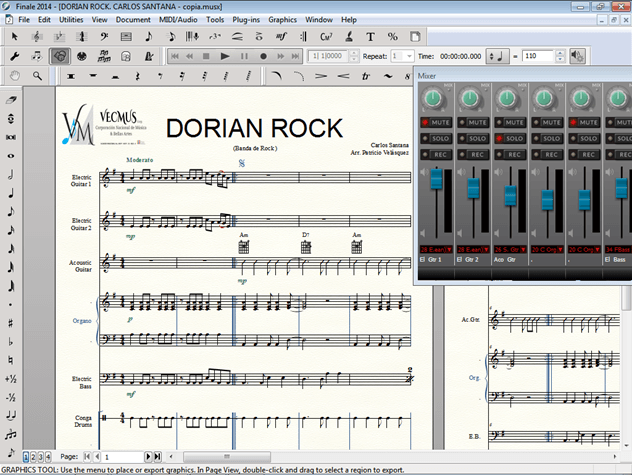This screenshot has width=632, height=475.
Task: Open the Plug-ins menu
Action: click(x=245, y=19)
